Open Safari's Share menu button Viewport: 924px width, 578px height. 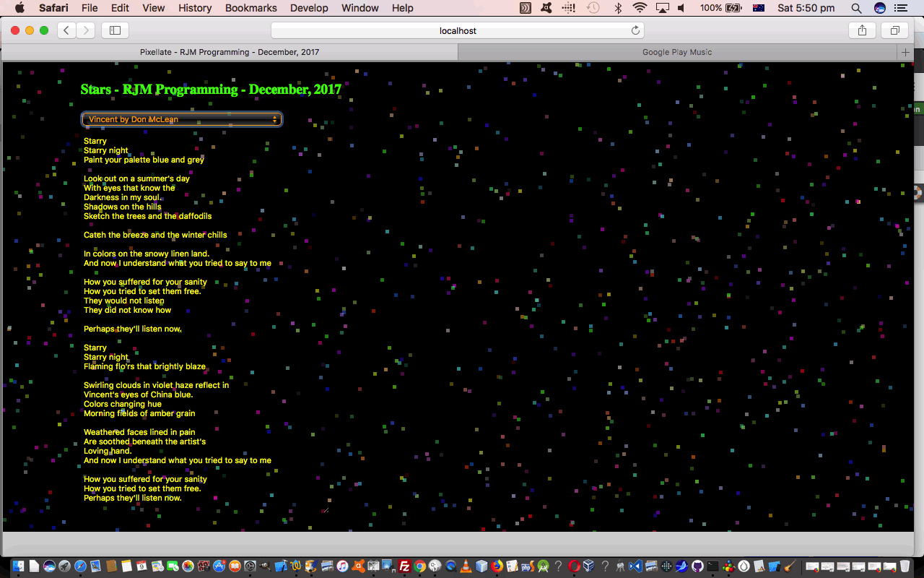tap(862, 30)
